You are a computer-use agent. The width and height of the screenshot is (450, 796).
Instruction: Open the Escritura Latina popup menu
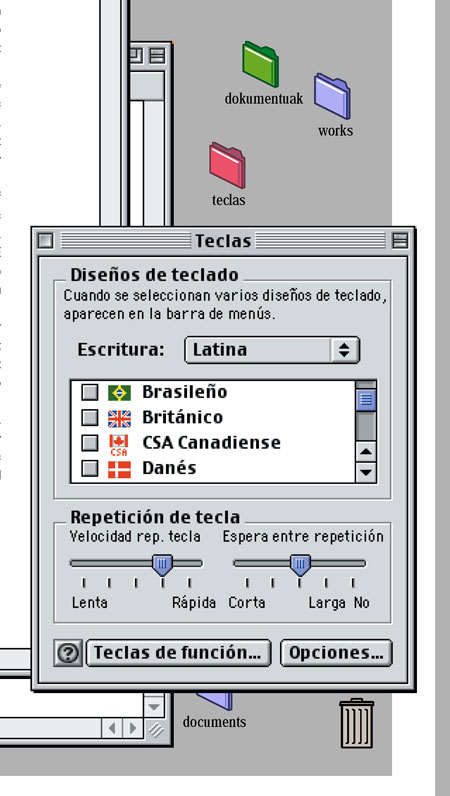click(x=272, y=350)
